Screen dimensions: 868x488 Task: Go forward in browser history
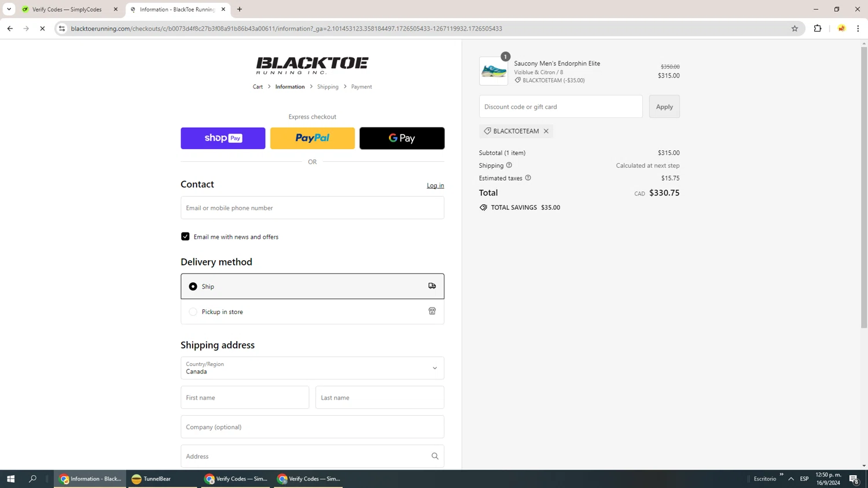26,28
